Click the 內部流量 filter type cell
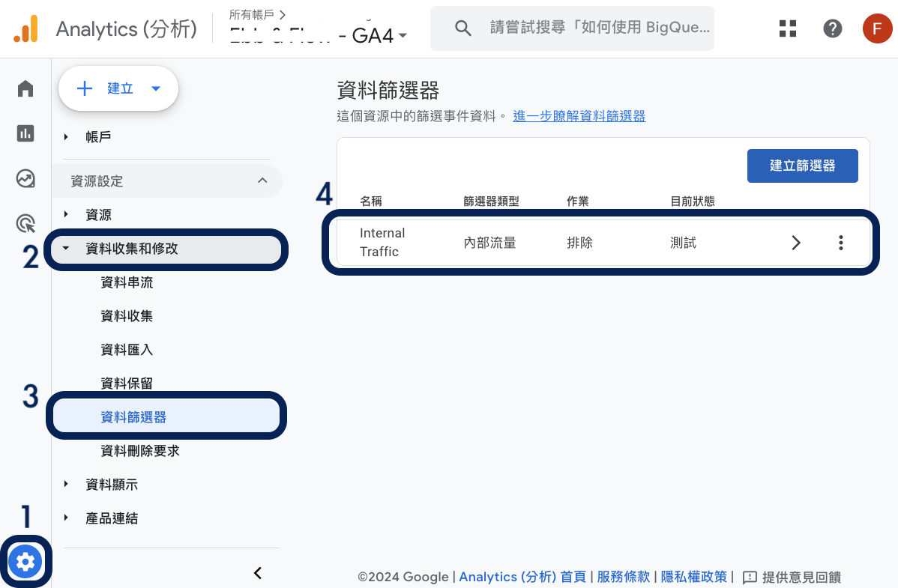The height and width of the screenshot is (588, 898). 489,243
